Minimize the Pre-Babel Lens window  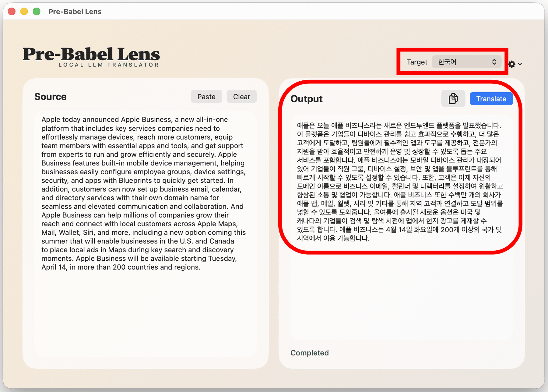tap(24, 12)
